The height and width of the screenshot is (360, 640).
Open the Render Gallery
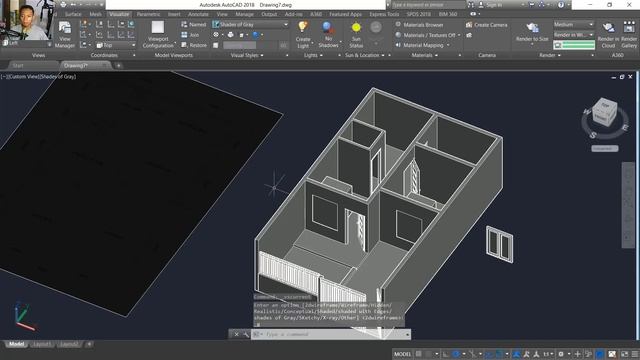coord(629,35)
